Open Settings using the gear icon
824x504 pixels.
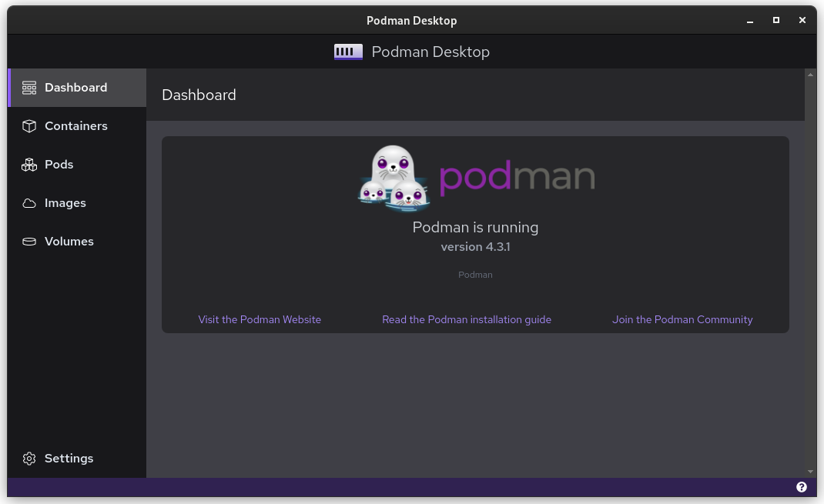pyautogui.click(x=28, y=458)
